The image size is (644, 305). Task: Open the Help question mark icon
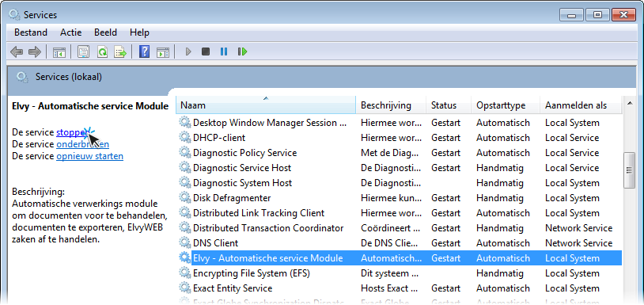coord(144,51)
